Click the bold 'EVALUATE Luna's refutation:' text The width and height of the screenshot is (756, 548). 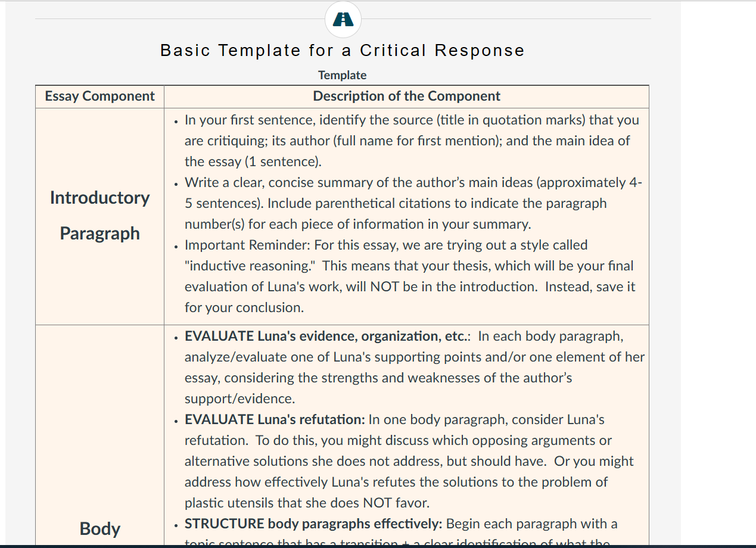(275, 419)
